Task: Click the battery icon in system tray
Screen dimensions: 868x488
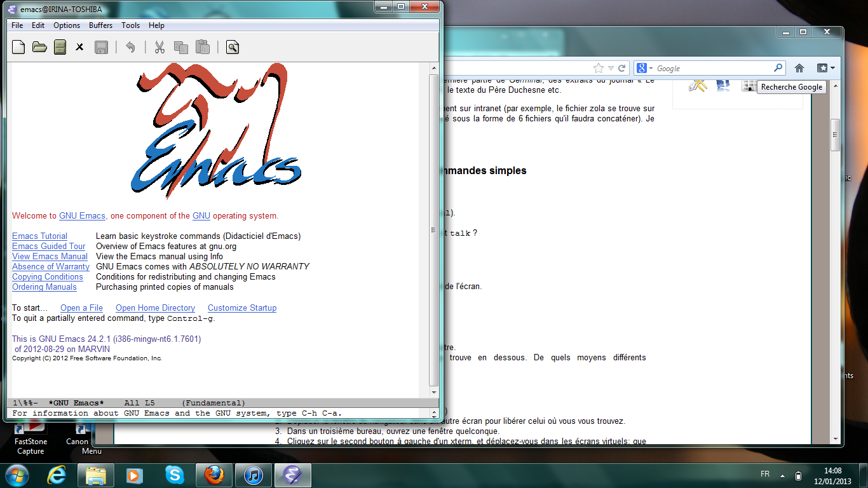Action: coord(799,475)
